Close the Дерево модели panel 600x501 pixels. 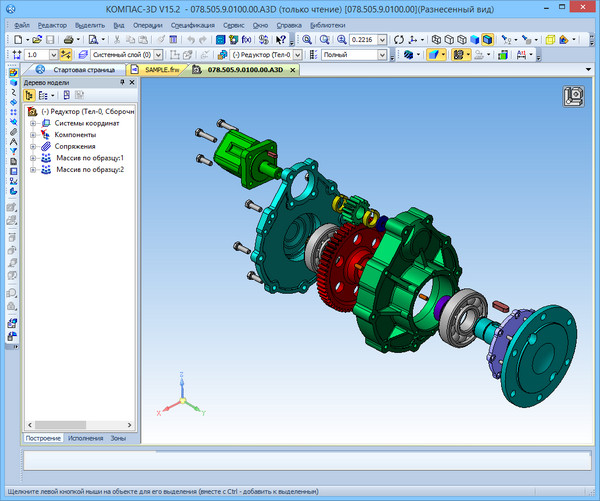(x=133, y=82)
